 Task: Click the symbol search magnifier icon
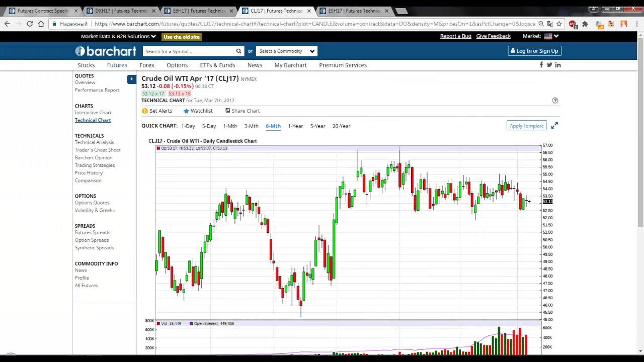tap(239, 51)
